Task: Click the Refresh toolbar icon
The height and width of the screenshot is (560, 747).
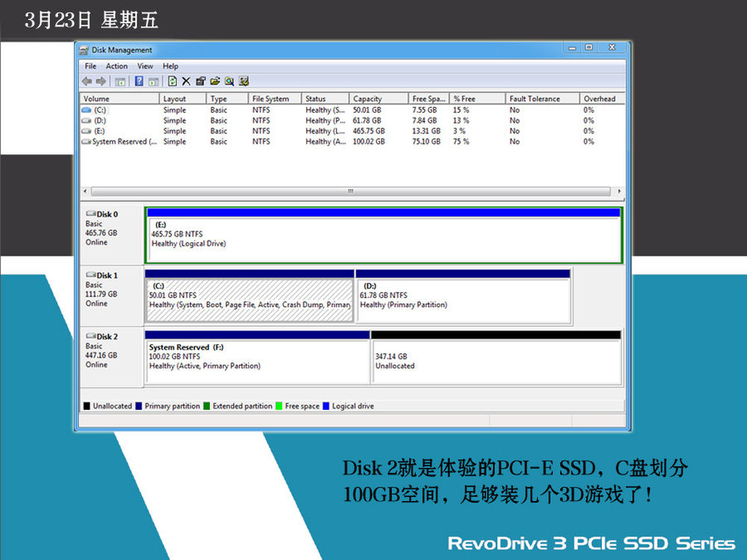Action: [173, 81]
